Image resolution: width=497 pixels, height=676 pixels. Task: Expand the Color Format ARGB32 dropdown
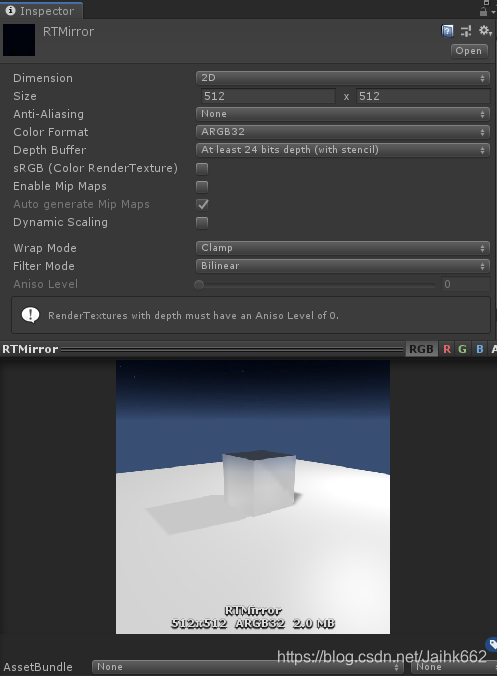pyautogui.click(x=343, y=131)
